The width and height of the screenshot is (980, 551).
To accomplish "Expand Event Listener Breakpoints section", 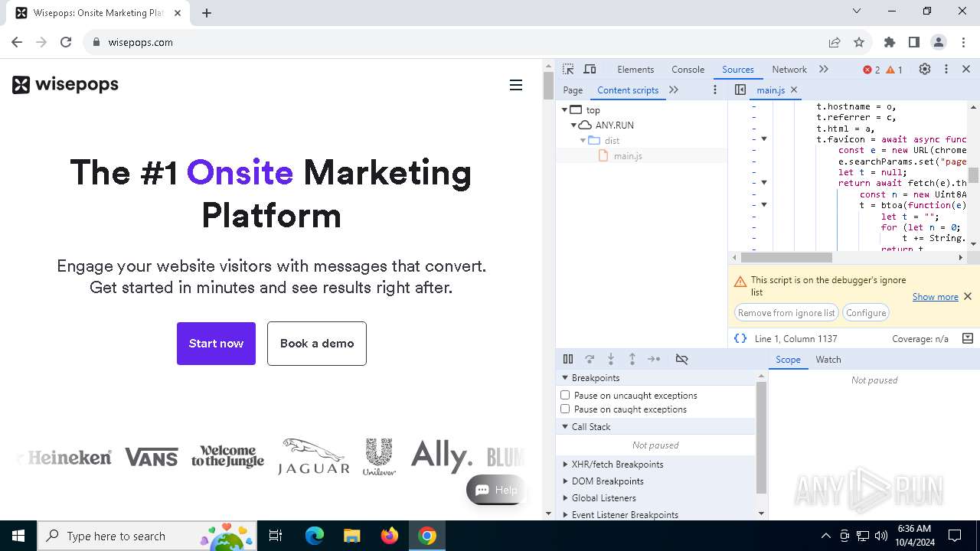I will 565,514.
